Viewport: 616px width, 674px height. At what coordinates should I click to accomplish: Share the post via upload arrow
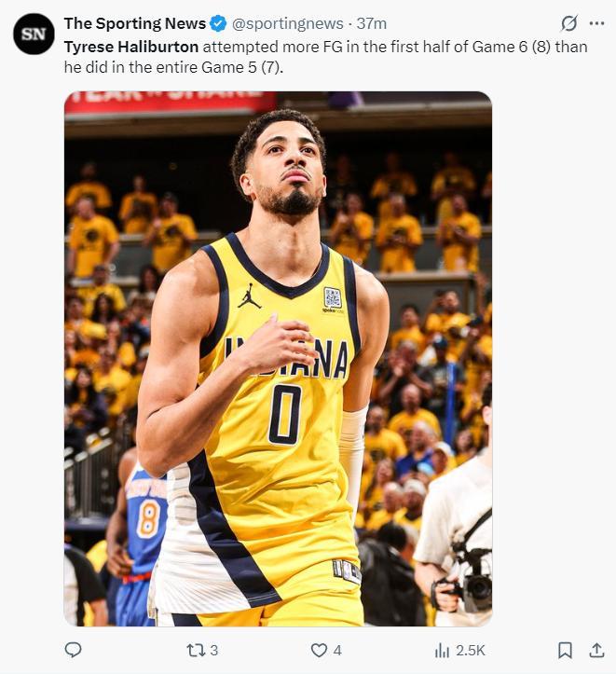(596, 650)
